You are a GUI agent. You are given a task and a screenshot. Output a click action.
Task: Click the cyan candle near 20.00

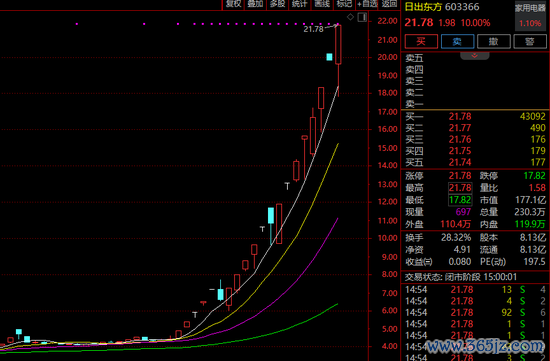click(x=329, y=57)
